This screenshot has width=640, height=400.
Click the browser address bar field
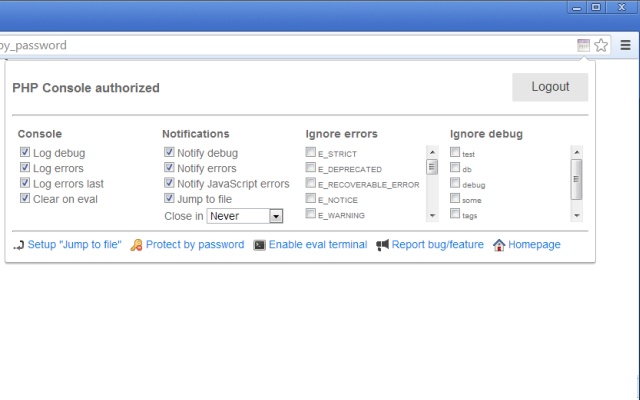click(280, 45)
